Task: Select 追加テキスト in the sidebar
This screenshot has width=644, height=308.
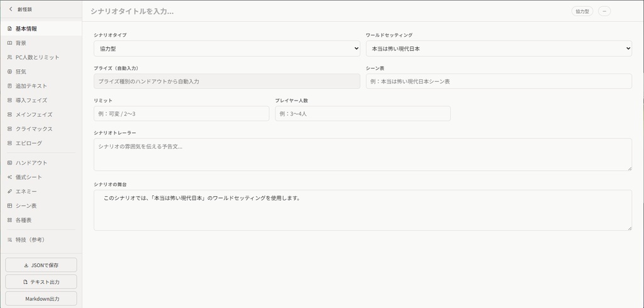Action: click(41, 86)
